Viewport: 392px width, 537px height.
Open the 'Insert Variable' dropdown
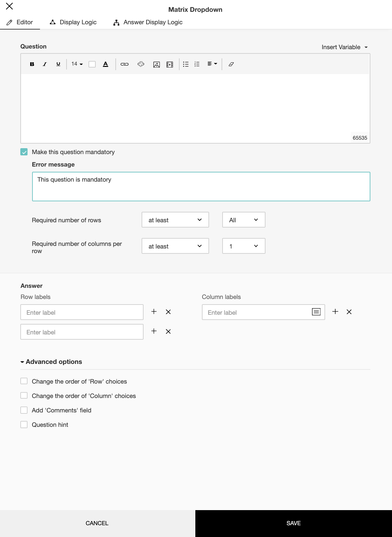pos(344,47)
